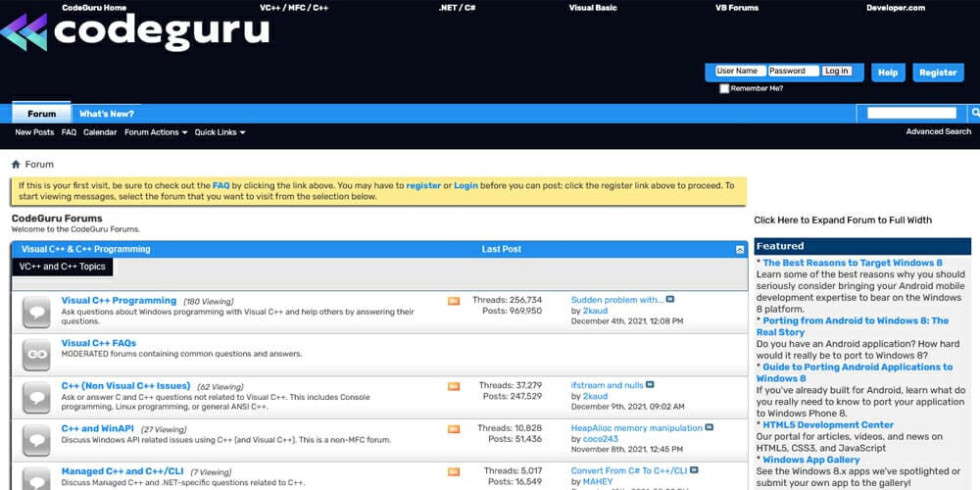The height and width of the screenshot is (490, 980).
Task: Open RSS feed for Visual C++ Programming
Action: click(454, 301)
